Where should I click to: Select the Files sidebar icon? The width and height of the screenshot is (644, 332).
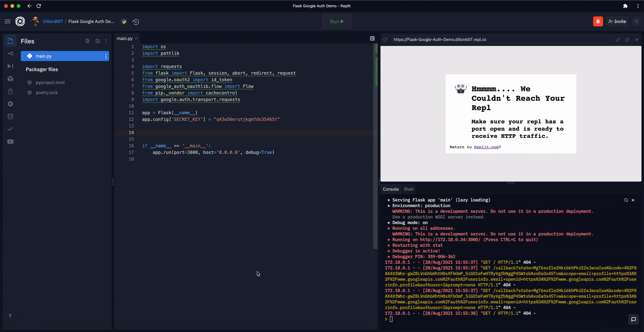[x=10, y=41]
